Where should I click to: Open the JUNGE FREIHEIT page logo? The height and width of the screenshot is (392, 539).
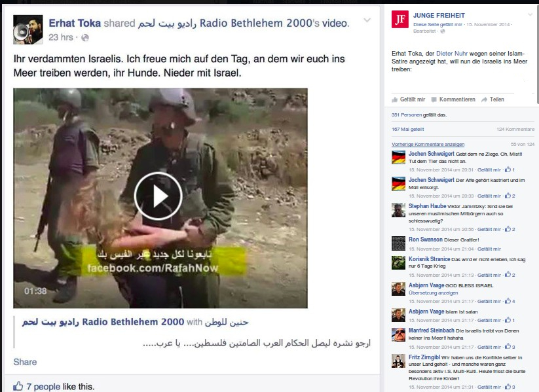400,19
